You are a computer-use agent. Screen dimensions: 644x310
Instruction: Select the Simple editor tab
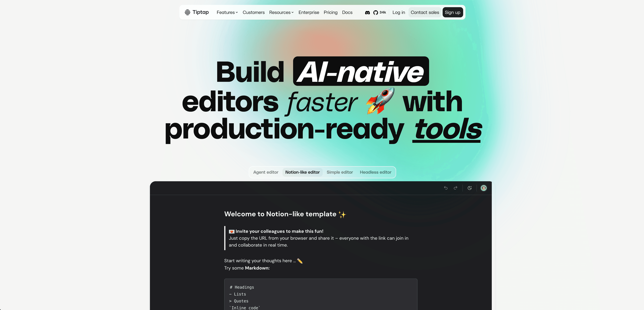click(x=340, y=172)
